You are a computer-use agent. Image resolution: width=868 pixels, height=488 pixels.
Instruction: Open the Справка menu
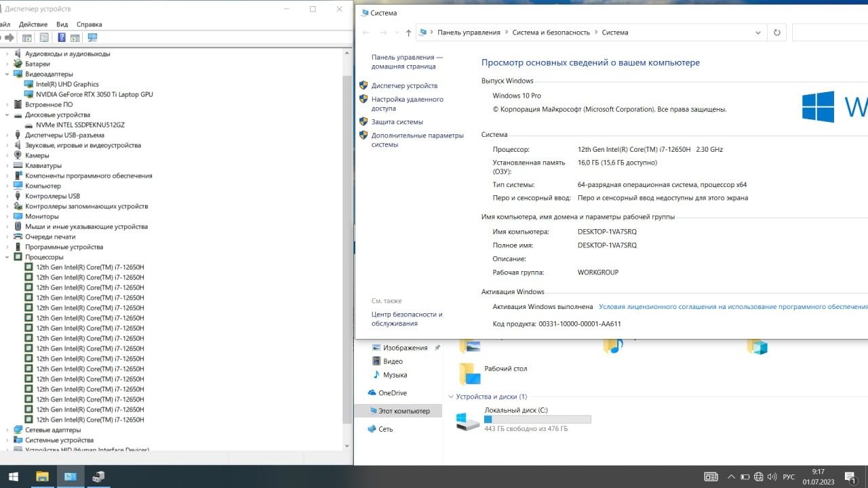(89, 24)
